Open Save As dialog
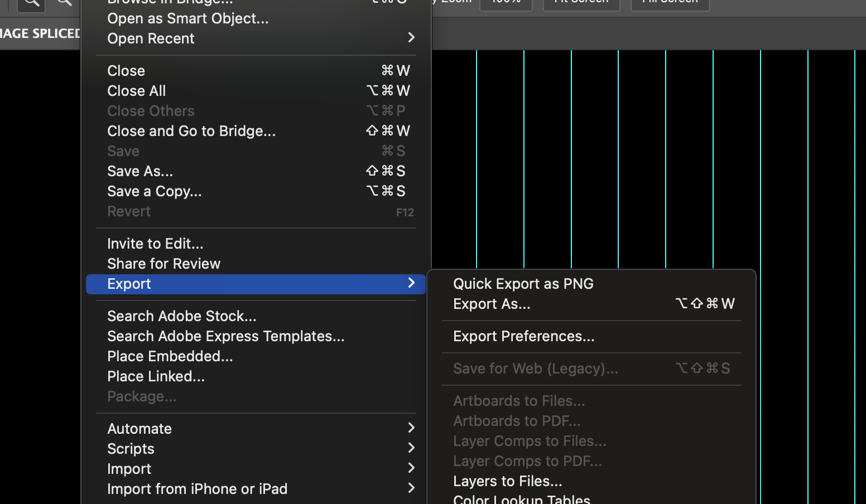 pyautogui.click(x=140, y=171)
